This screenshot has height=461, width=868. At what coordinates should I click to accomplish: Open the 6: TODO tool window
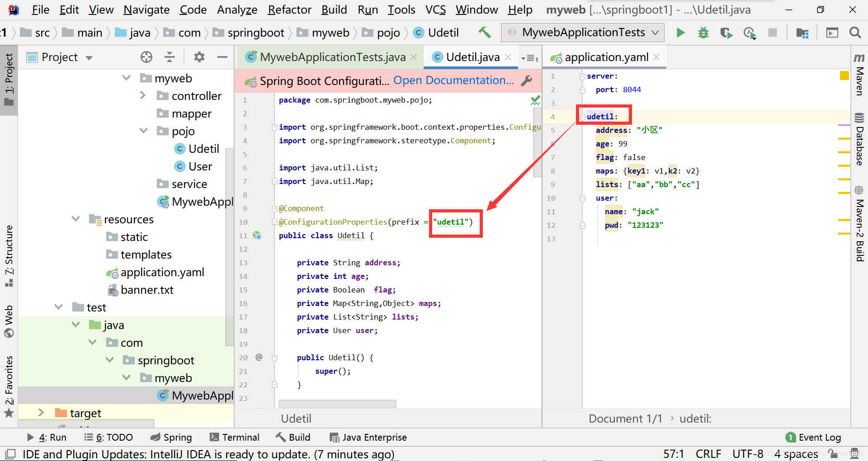108,437
